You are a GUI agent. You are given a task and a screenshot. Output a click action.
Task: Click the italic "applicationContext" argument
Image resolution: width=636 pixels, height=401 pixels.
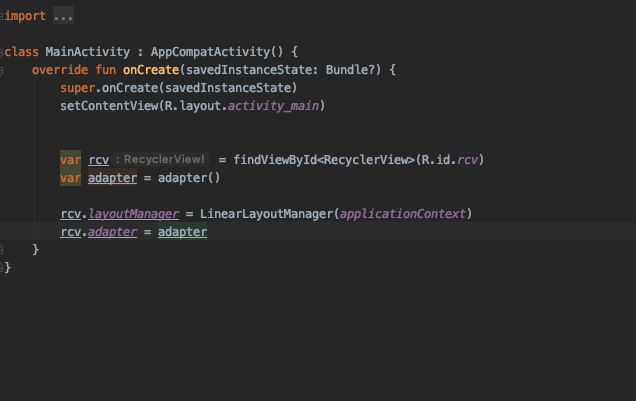point(402,214)
